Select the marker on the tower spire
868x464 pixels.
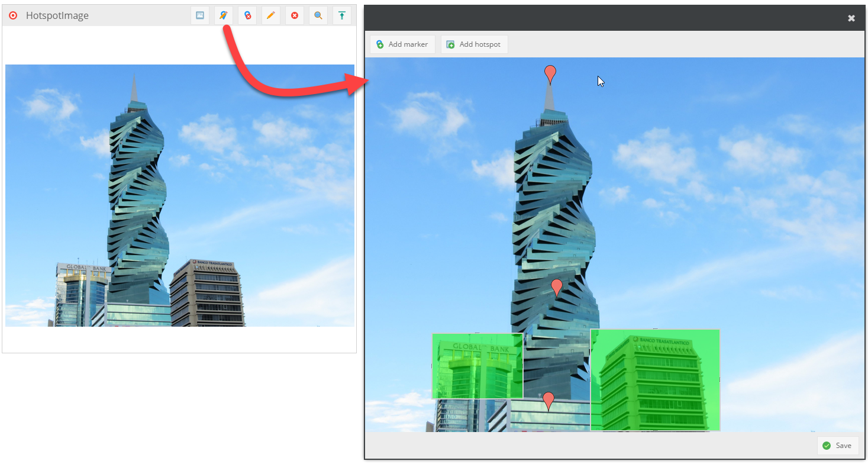(550, 73)
